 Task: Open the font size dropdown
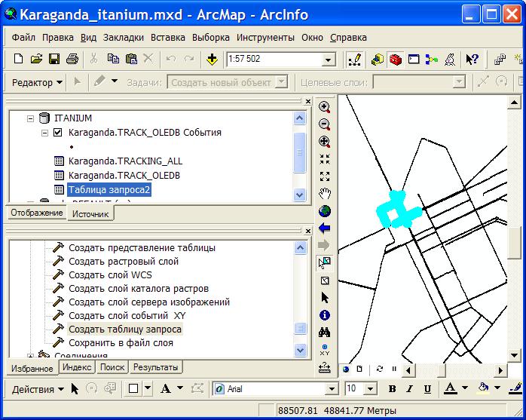tap(370, 389)
